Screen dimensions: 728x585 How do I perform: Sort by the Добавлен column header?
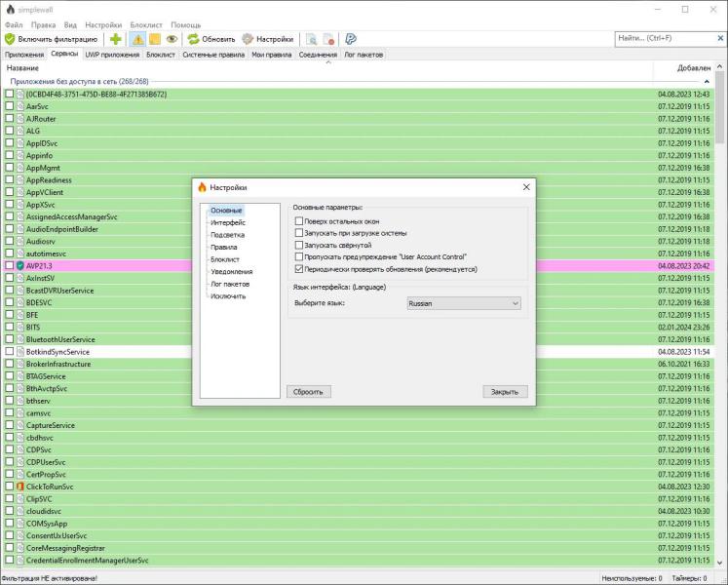point(683,68)
